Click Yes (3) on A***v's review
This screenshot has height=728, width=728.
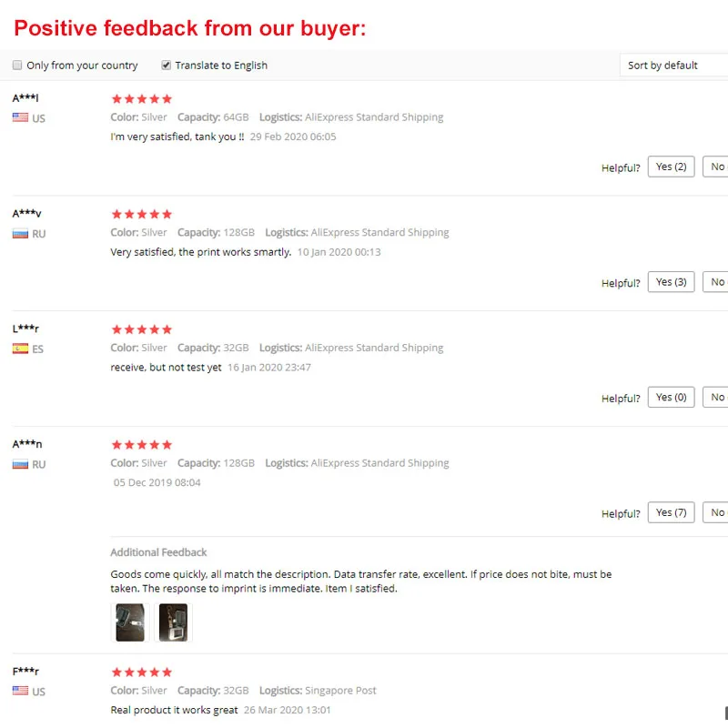[671, 282]
